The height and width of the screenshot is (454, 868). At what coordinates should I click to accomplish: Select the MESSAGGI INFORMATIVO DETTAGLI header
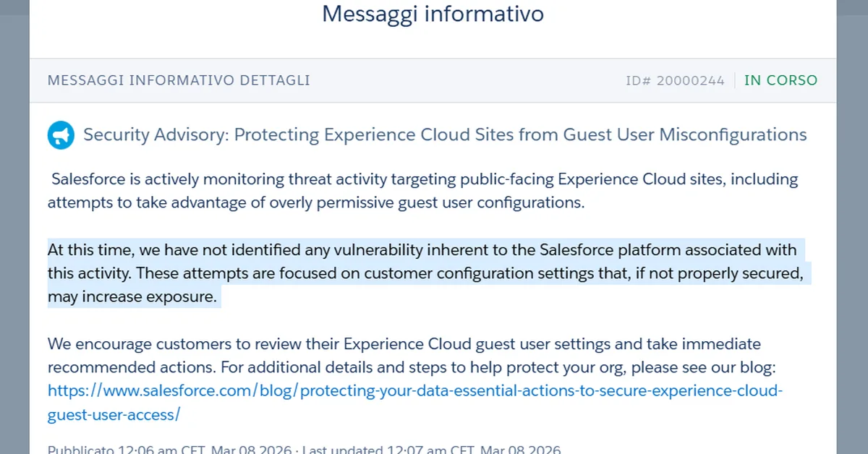tap(178, 80)
